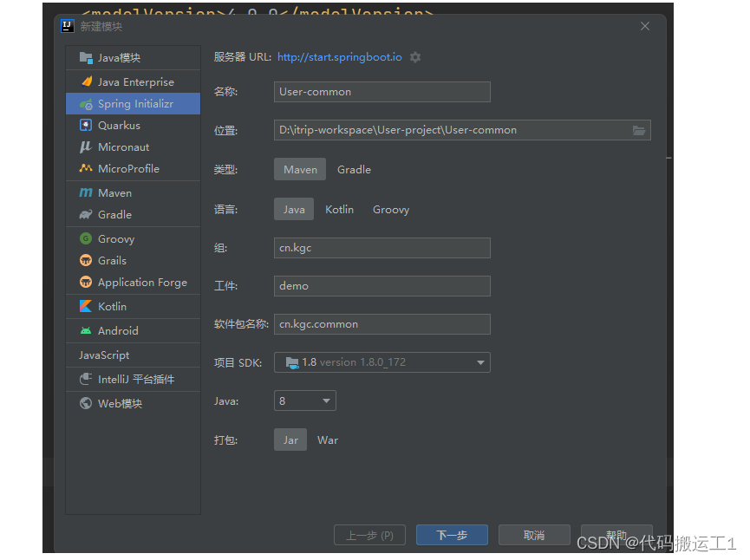
Task: Open the 项目 SDK dropdown
Action: 382,362
